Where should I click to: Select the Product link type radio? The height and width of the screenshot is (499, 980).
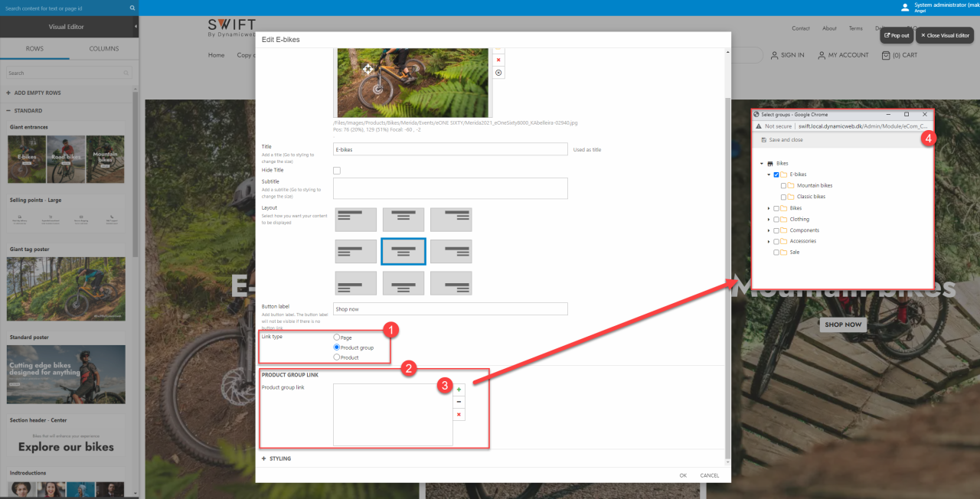tap(337, 357)
